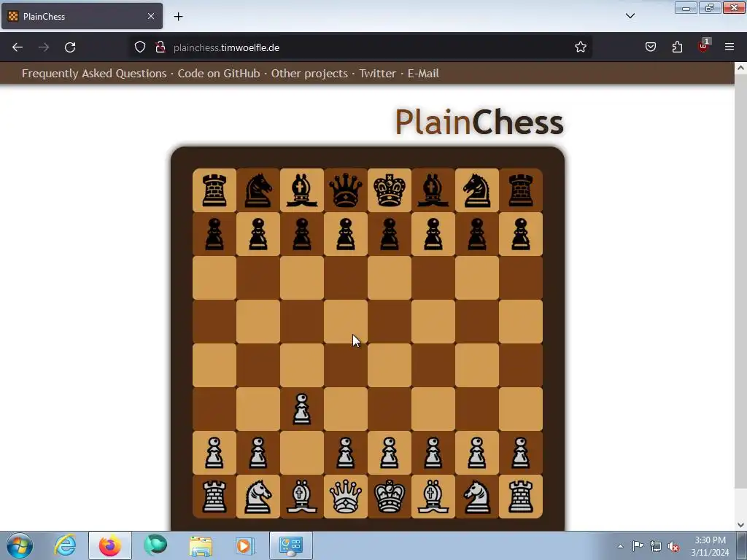The width and height of the screenshot is (747, 560).
Task: Select the white rook on h1
Action: 521,497
